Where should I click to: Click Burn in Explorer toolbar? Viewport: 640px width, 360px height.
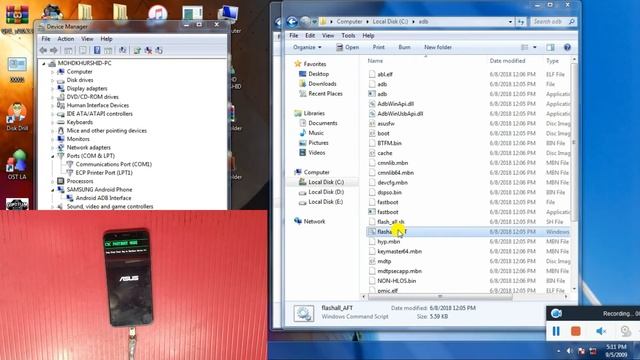[x=404, y=47]
